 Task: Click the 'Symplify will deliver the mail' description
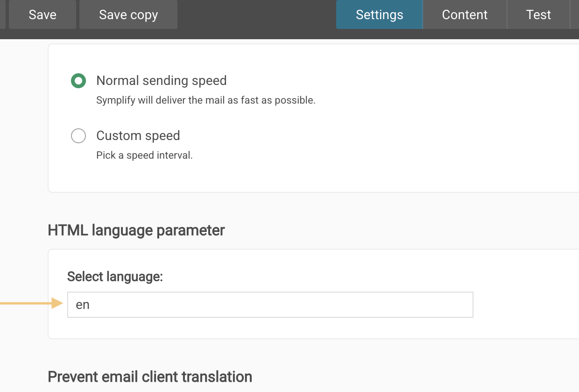click(205, 100)
